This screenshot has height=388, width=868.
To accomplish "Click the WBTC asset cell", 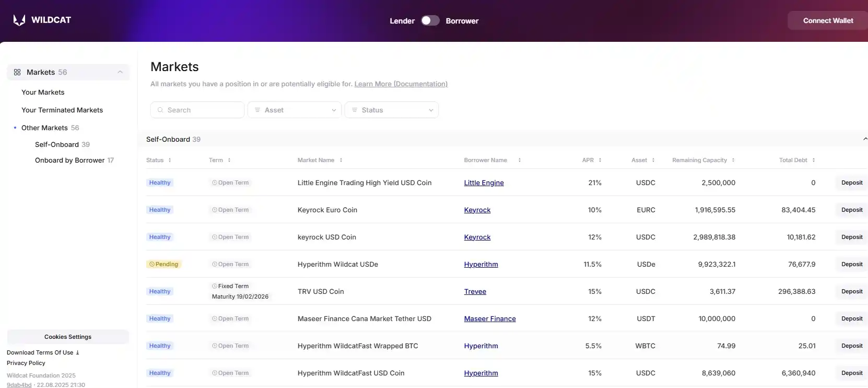I will pyautogui.click(x=645, y=346).
